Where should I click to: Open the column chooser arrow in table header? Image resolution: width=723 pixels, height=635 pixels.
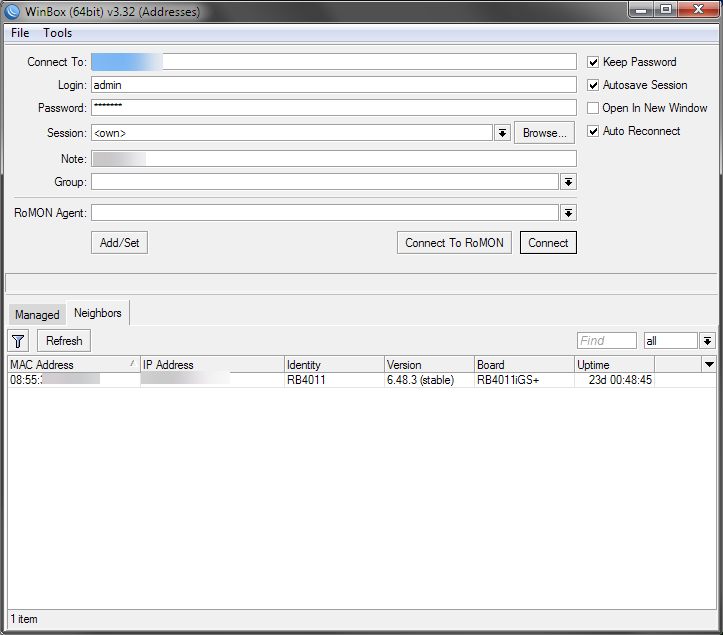[x=709, y=364]
